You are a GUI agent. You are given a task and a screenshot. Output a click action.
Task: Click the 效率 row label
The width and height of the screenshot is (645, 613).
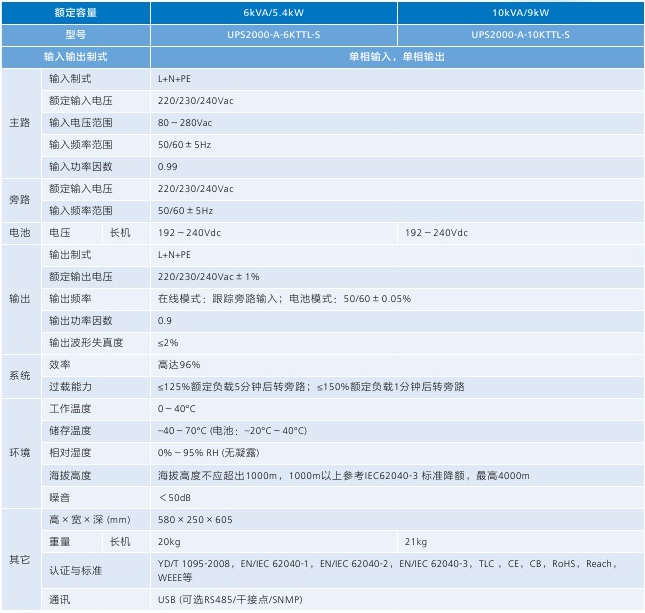60,365
